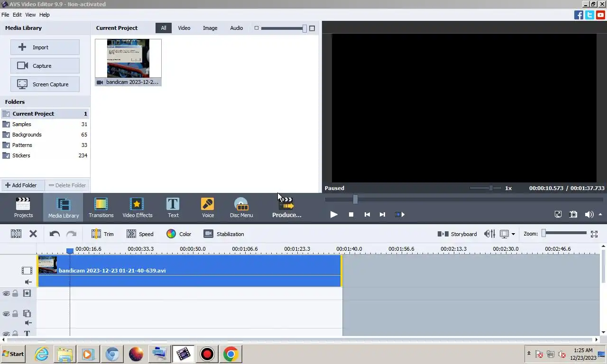Open the Voice recording section
607x364 pixels.
pos(208,208)
